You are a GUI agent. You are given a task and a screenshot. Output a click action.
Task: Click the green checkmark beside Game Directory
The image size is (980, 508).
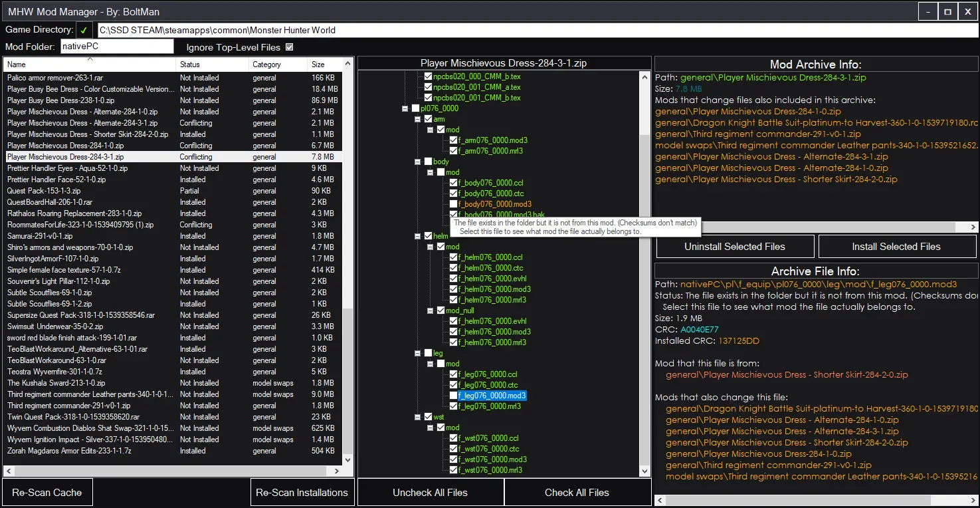coord(84,30)
